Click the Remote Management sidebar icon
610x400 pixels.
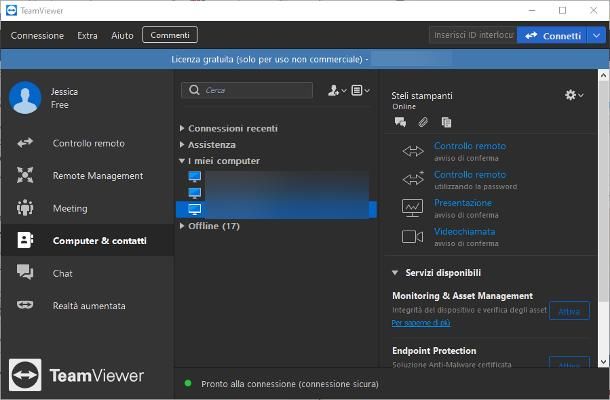25,175
